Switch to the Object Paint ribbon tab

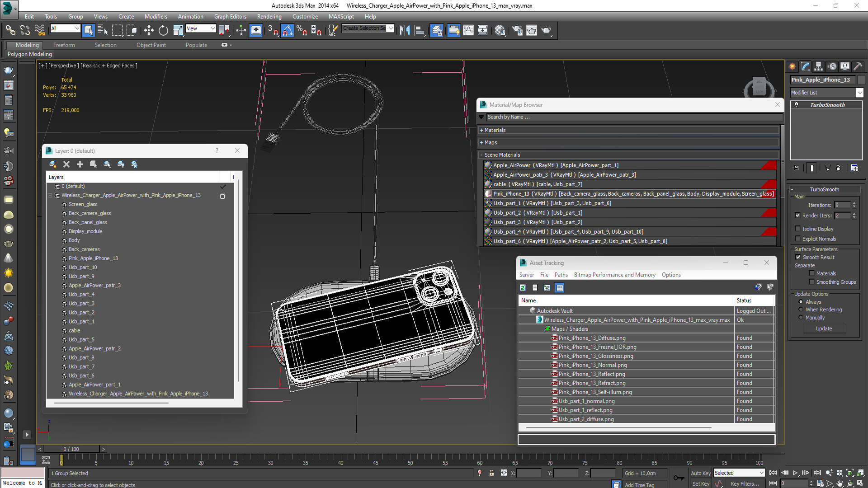coord(151,45)
